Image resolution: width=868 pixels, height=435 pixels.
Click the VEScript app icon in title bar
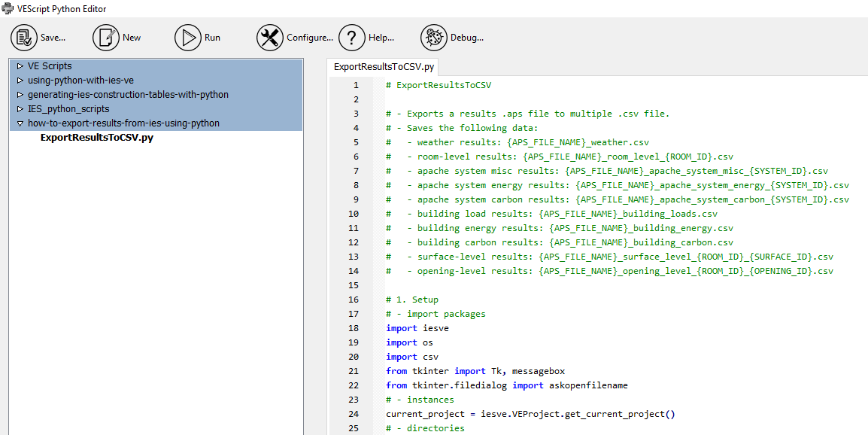click(8, 8)
